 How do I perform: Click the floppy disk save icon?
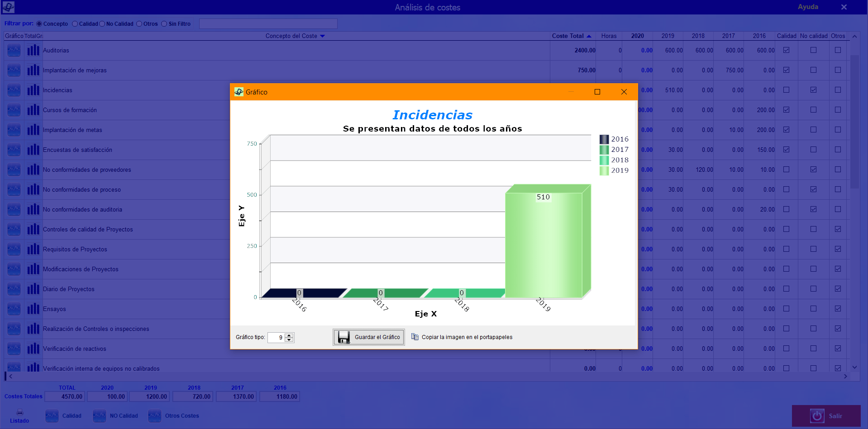[x=344, y=337]
